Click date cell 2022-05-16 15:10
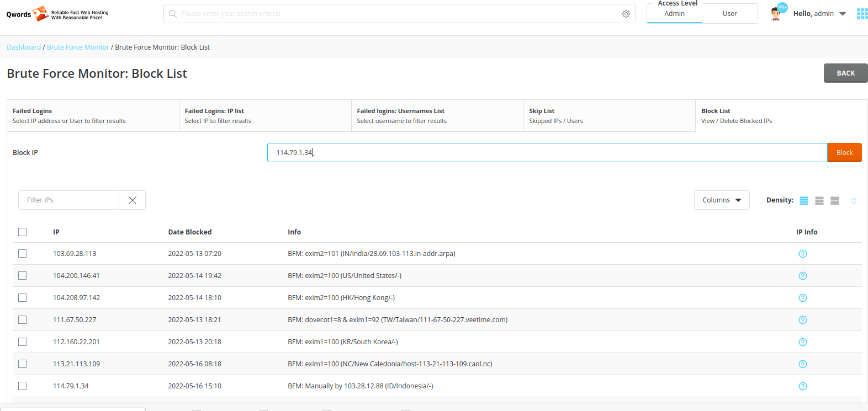This screenshot has height=411, width=868. pos(195,386)
